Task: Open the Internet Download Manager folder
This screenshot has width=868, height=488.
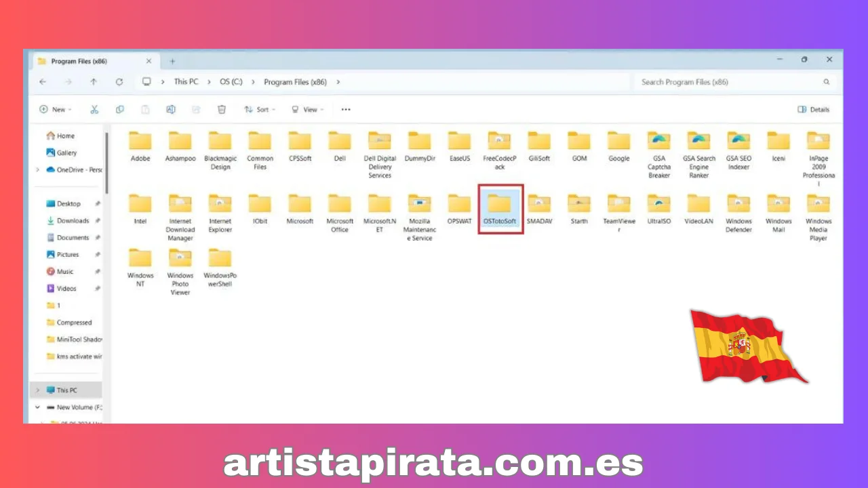Action: [x=180, y=217]
